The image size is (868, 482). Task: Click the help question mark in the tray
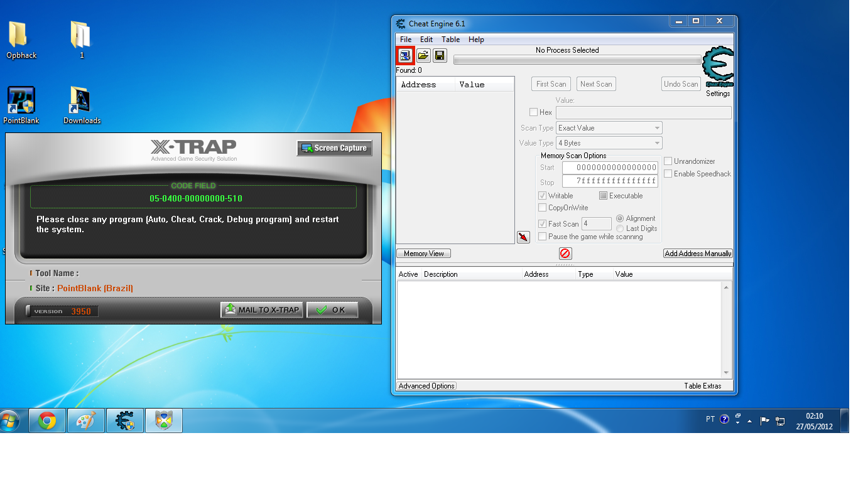tap(724, 420)
